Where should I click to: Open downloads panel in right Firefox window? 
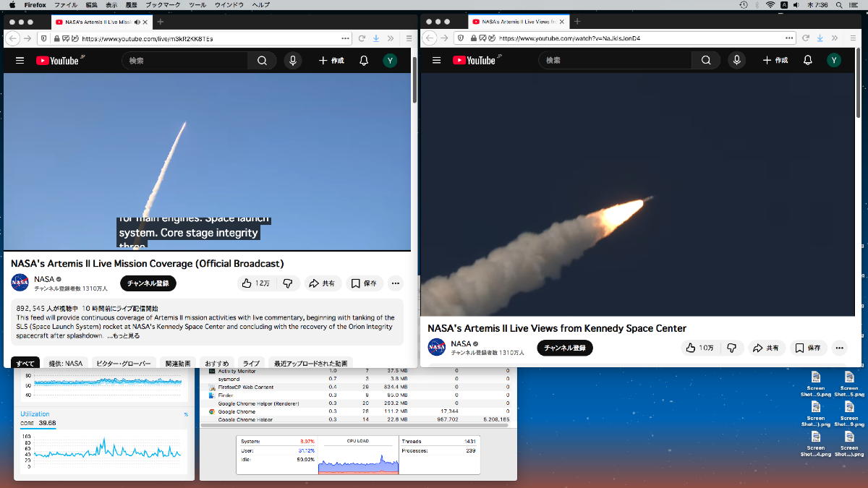[820, 38]
